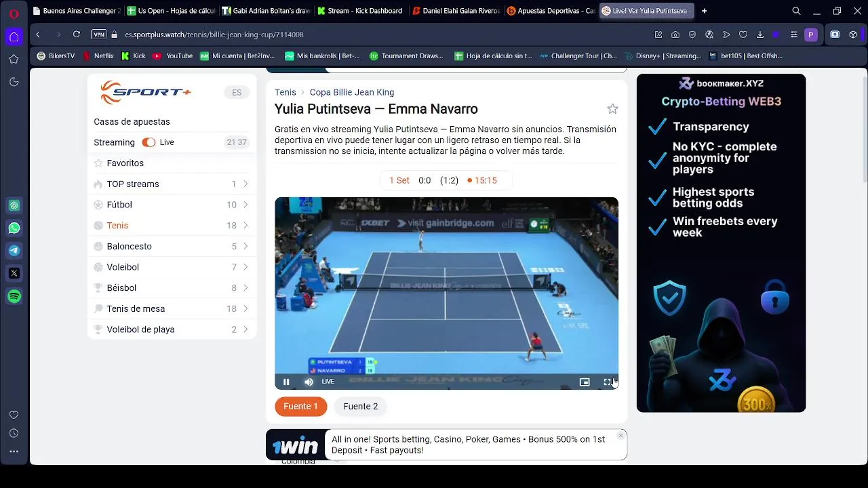Screen dimensions: 868x488
Task: Expand the Voleibol de playa category
Action: click(x=172, y=329)
